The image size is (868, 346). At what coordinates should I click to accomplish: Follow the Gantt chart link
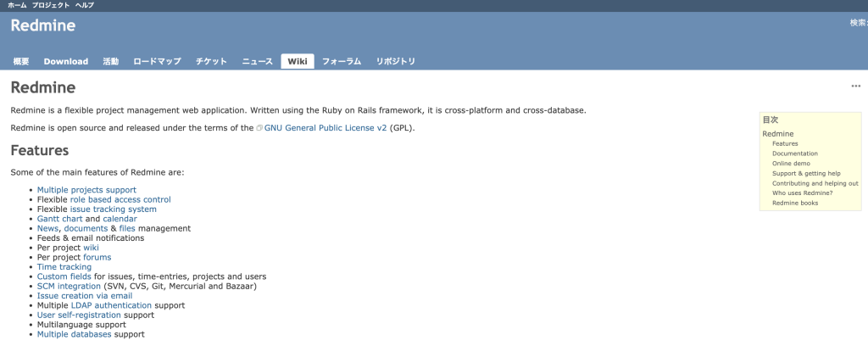pos(60,219)
